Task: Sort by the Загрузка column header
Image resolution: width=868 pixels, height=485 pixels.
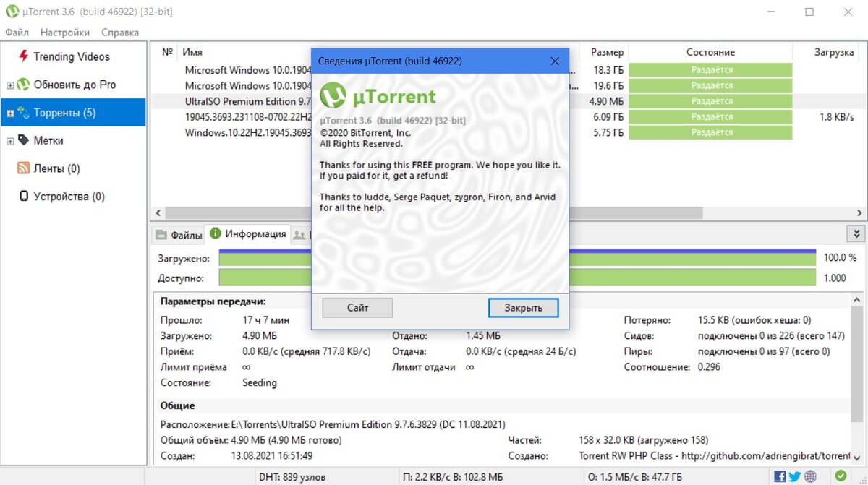Action: [833, 52]
